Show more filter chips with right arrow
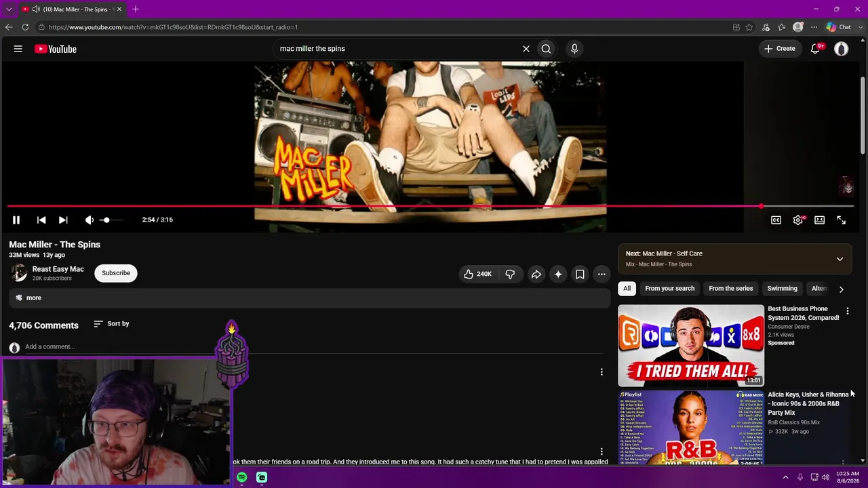The image size is (868, 488). point(842,289)
